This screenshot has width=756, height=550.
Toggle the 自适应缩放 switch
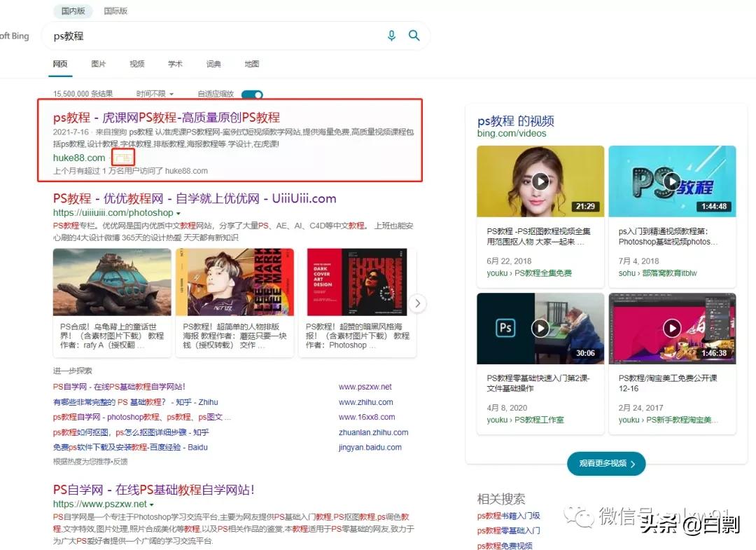[252, 93]
